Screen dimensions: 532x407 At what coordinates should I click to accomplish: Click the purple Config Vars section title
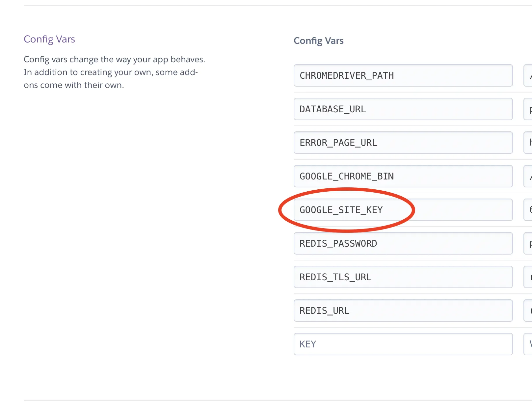49,39
